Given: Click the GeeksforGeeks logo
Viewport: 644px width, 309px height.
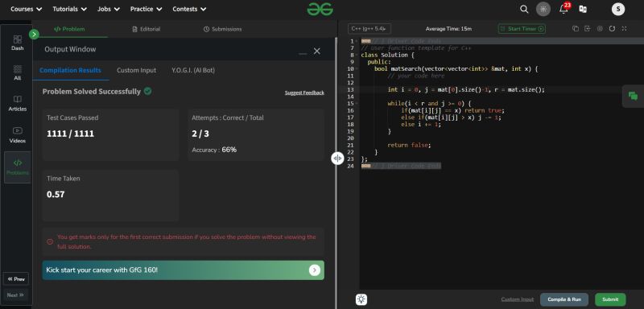Looking at the screenshot, I should [x=320, y=9].
